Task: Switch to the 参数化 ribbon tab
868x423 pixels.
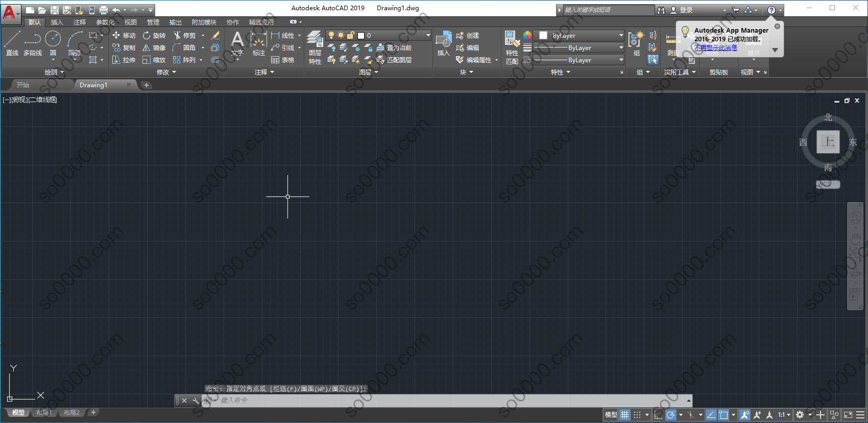Action: [105, 22]
